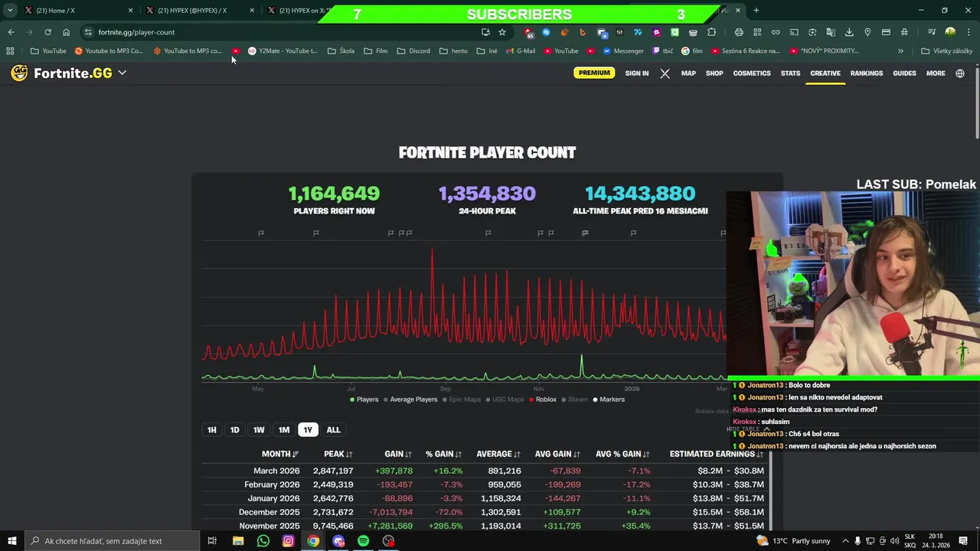980x551 pixels.
Task: Show more bookmarks with the double chevron
Action: [900, 51]
